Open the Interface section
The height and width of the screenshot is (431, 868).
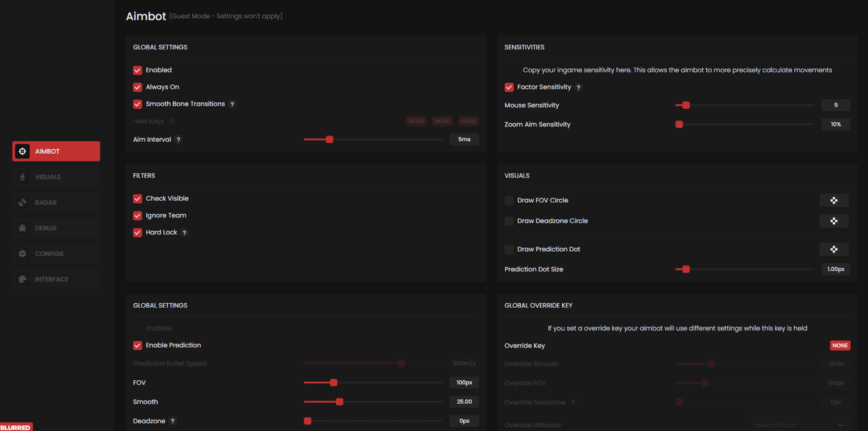(x=56, y=279)
